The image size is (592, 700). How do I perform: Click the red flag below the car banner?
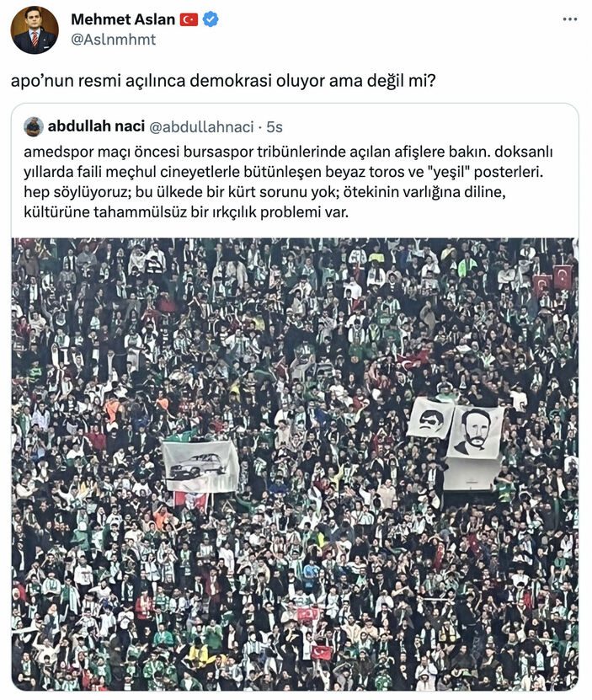190,500
